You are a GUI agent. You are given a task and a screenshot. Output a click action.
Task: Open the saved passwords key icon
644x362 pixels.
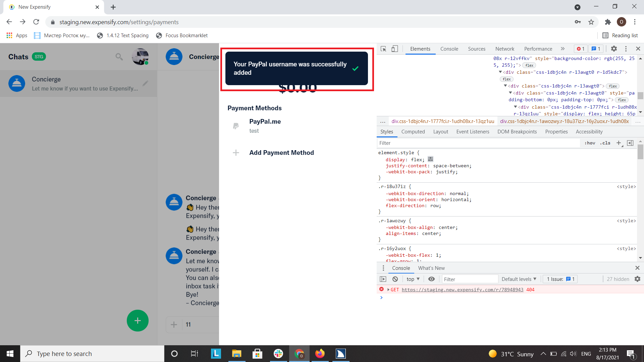coord(578,22)
